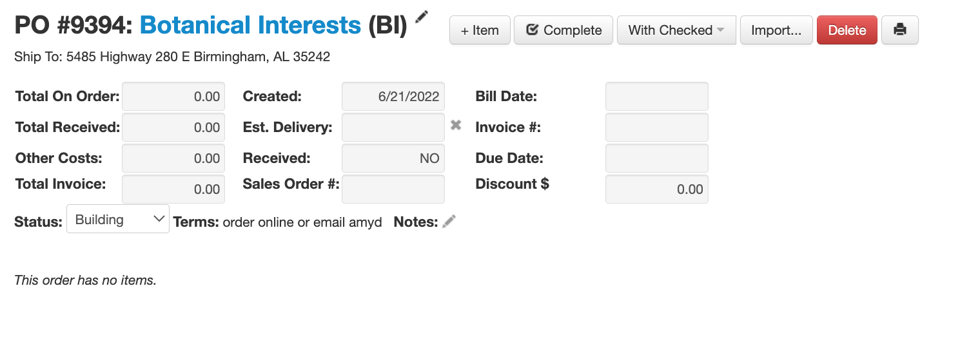This screenshot has width=980, height=344.
Task: Click the printer icon button
Action: click(x=899, y=30)
